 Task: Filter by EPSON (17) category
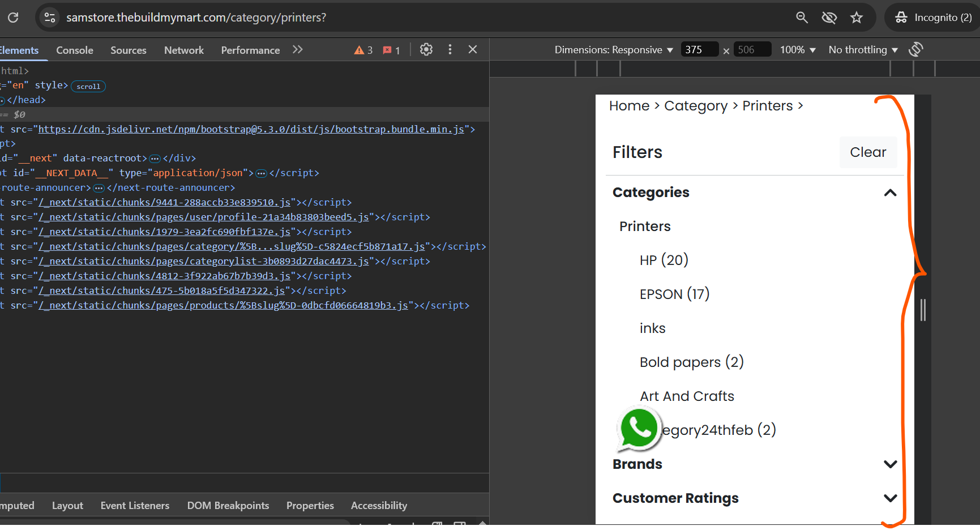[x=674, y=294]
